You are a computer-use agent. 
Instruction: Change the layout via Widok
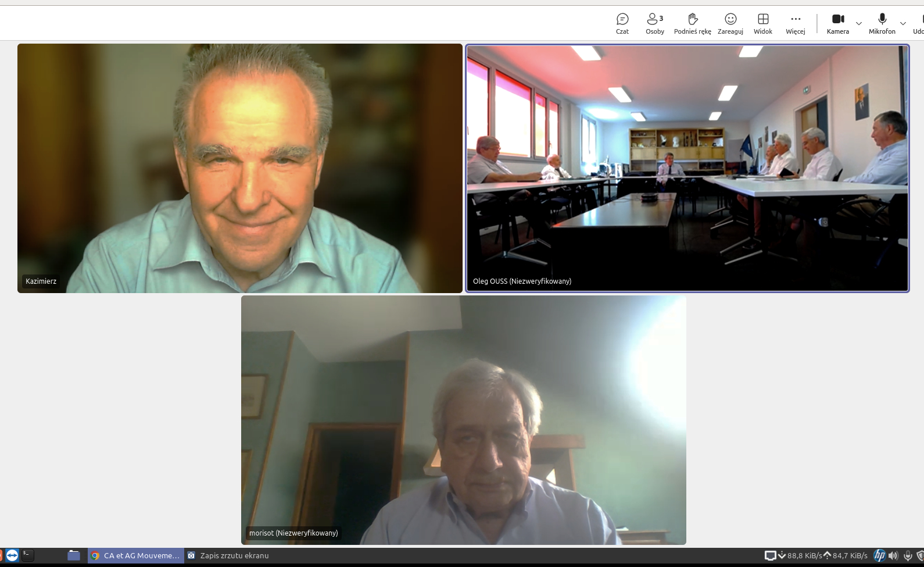pos(763,24)
